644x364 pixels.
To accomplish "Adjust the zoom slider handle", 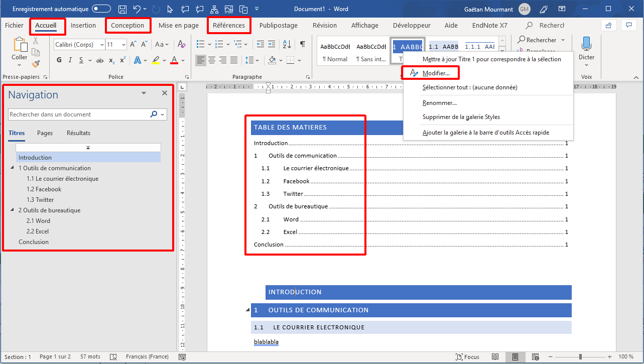I will (x=580, y=357).
